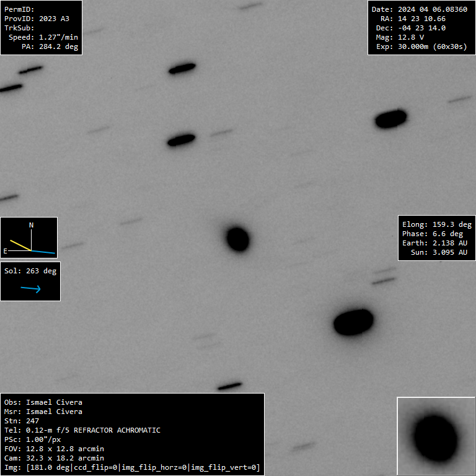Click the Msr: Ismael Civera line

(x=43, y=412)
